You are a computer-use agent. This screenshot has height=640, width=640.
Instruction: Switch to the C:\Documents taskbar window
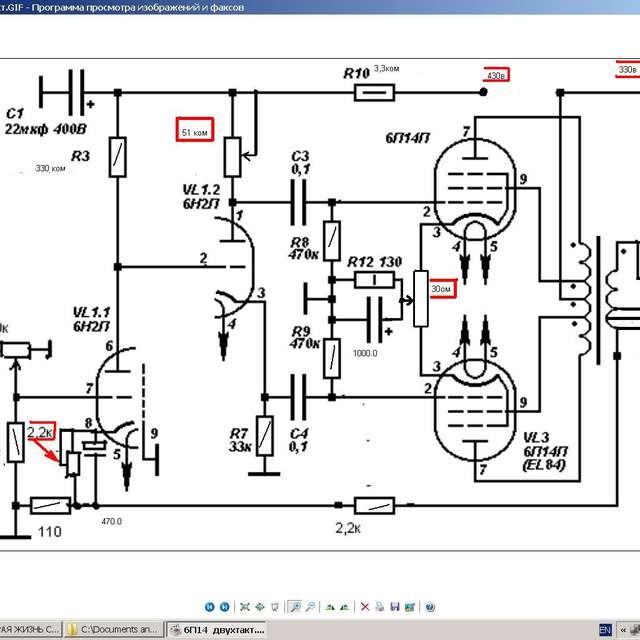(113, 630)
